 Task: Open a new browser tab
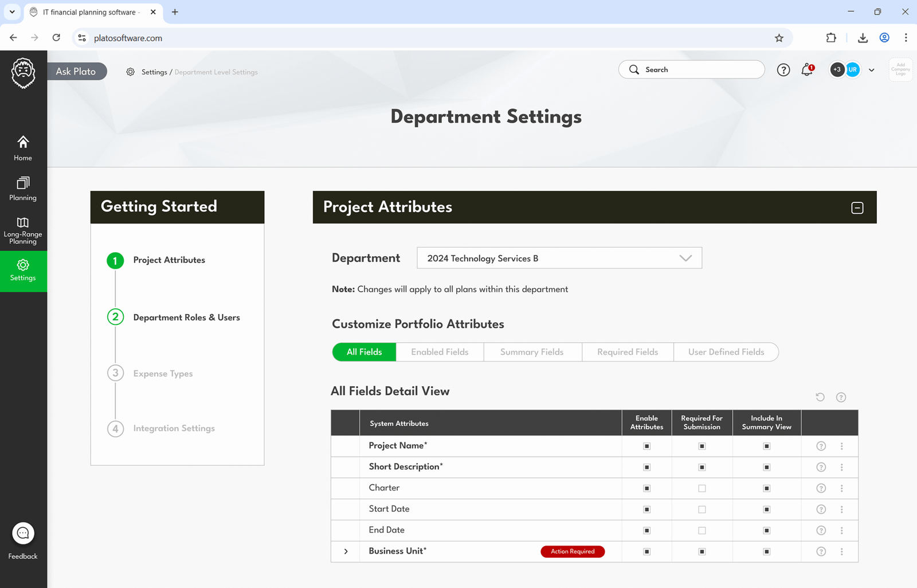(x=175, y=12)
